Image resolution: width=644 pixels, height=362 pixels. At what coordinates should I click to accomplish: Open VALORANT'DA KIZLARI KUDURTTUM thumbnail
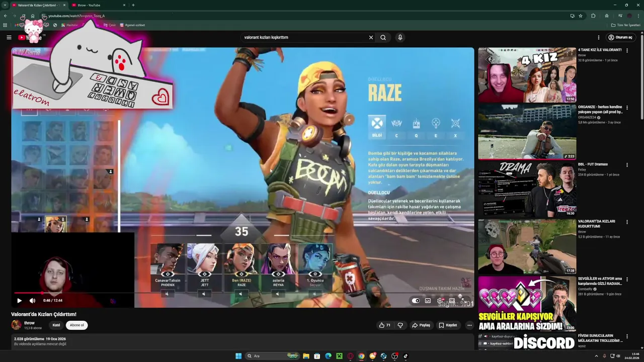[527, 246]
